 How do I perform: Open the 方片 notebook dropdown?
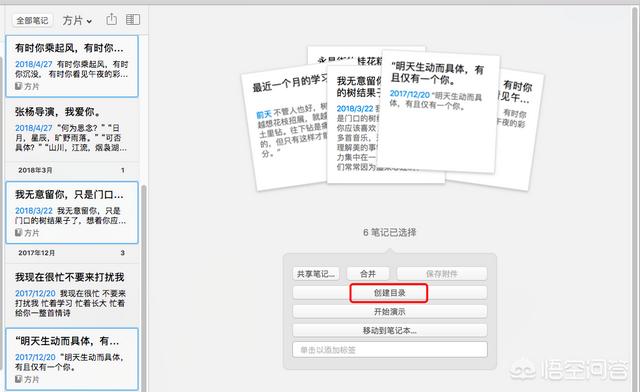tap(77, 20)
